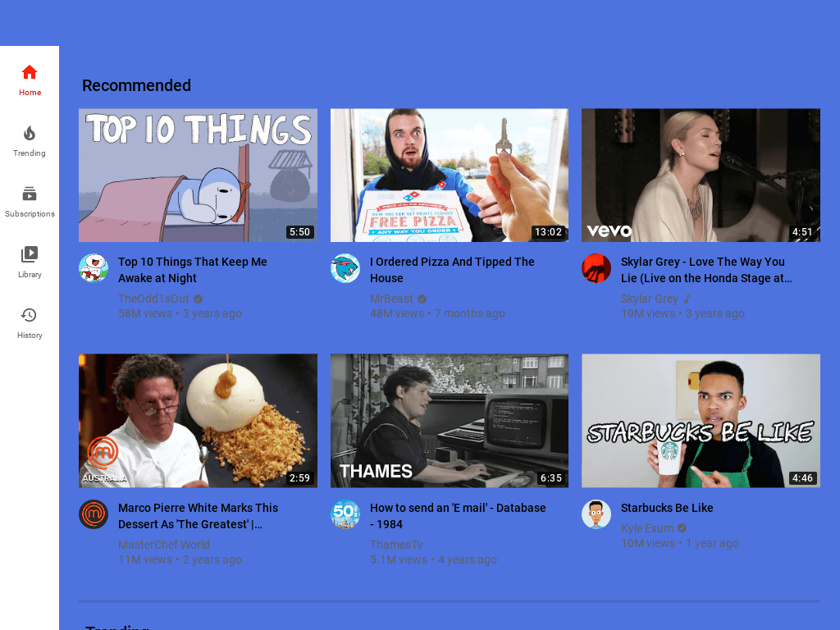Visit Skylar Grey channel name link
This screenshot has height=630, width=840.
pyautogui.click(x=650, y=299)
